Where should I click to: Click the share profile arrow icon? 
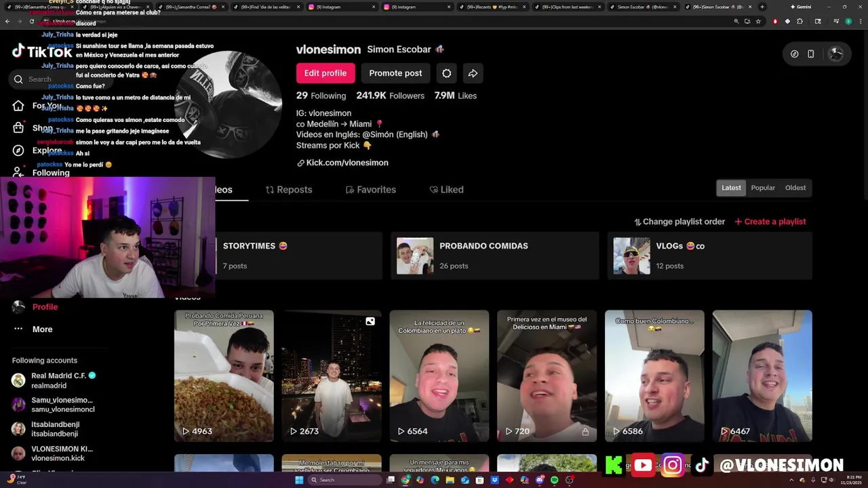(x=473, y=73)
